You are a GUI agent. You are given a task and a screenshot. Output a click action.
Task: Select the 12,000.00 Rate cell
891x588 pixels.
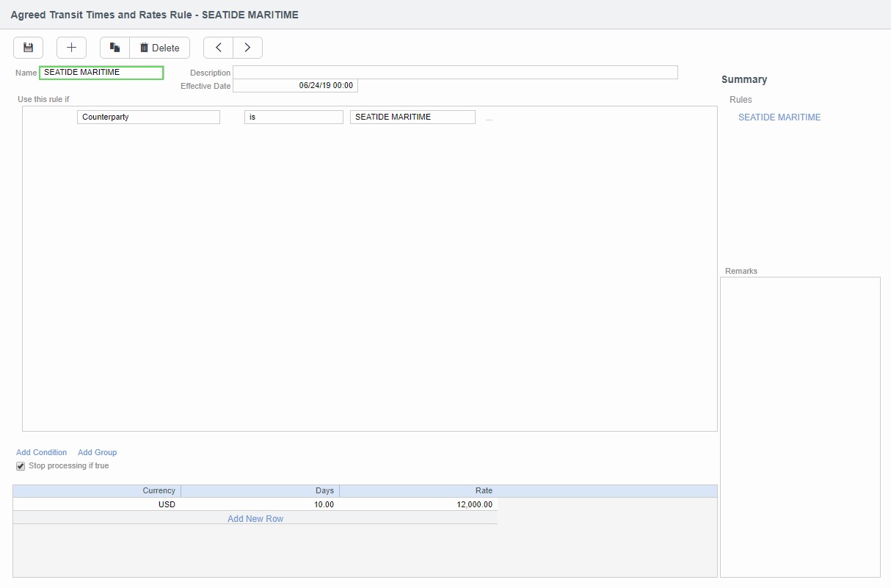pyautogui.click(x=418, y=504)
